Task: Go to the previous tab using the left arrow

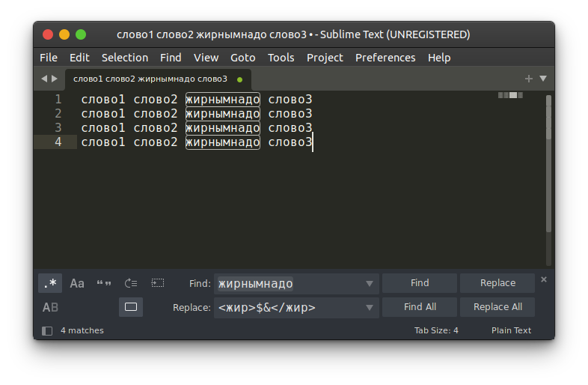Action: (x=43, y=79)
